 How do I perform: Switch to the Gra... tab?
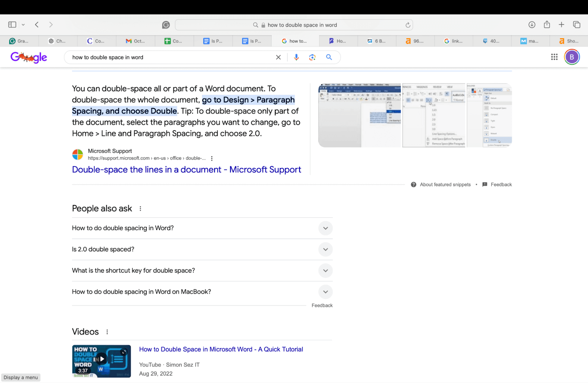[x=19, y=41]
